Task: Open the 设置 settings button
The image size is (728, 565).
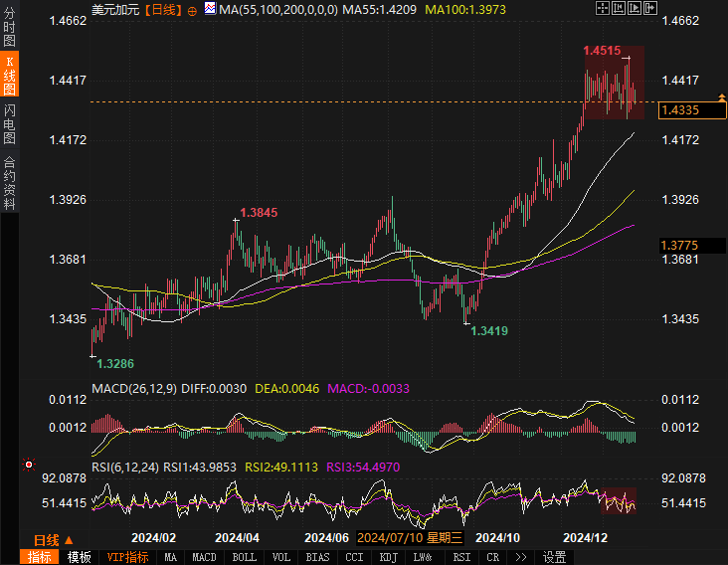Action: click(x=554, y=557)
